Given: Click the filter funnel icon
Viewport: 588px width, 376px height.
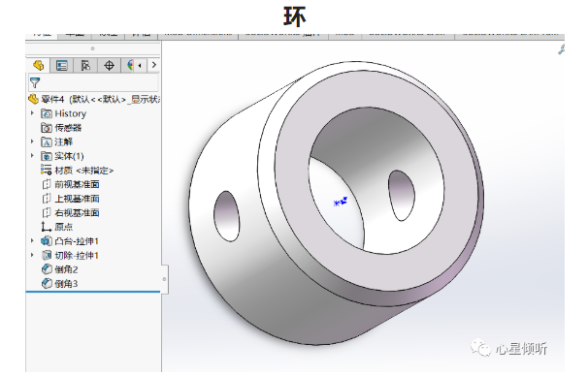Looking at the screenshot, I should (35, 82).
